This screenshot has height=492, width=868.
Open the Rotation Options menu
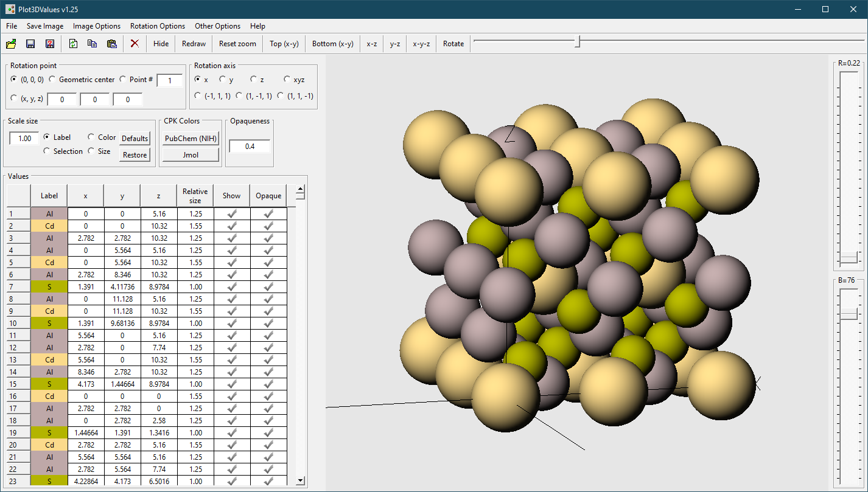pyautogui.click(x=158, y=26)
